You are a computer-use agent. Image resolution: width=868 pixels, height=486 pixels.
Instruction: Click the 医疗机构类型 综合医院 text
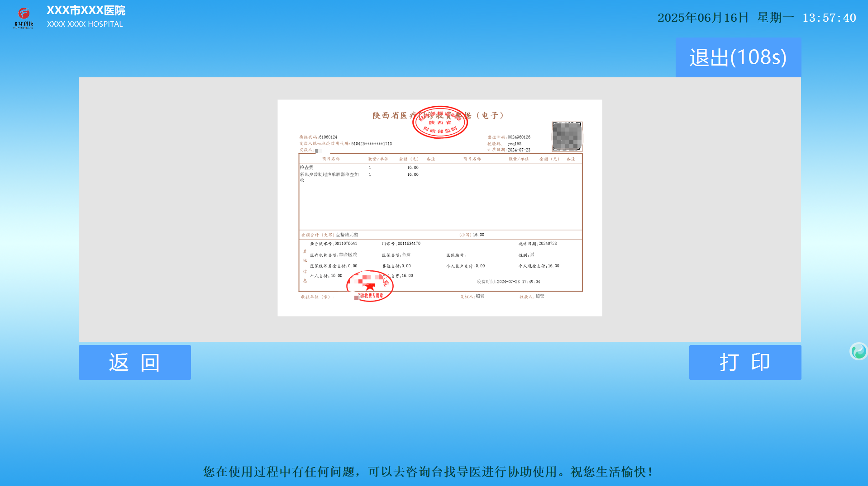(x=334, y=255)
